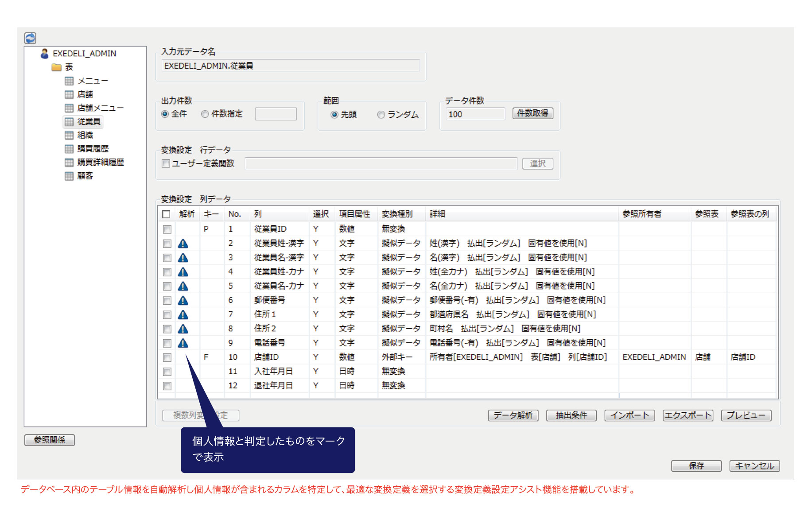Click the table icon beside 従業員
The width and height of the screenshot is (812, 531).
tap(69, 122)
